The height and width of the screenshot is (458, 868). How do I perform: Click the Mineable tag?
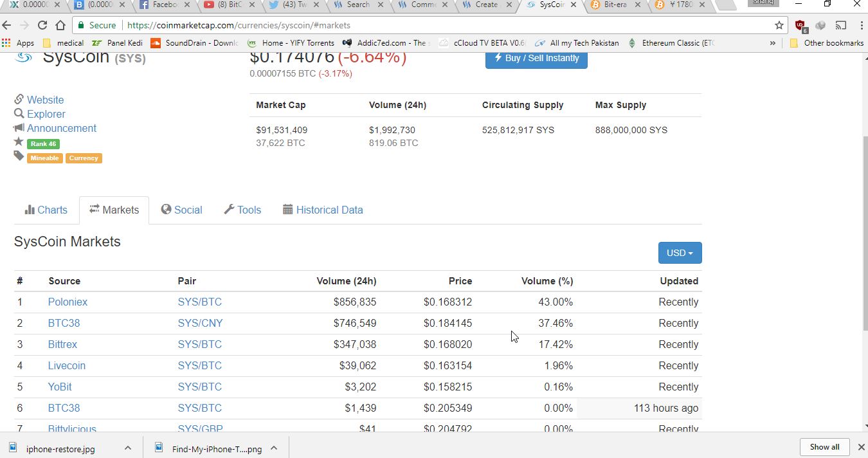[x=44, y=158]
